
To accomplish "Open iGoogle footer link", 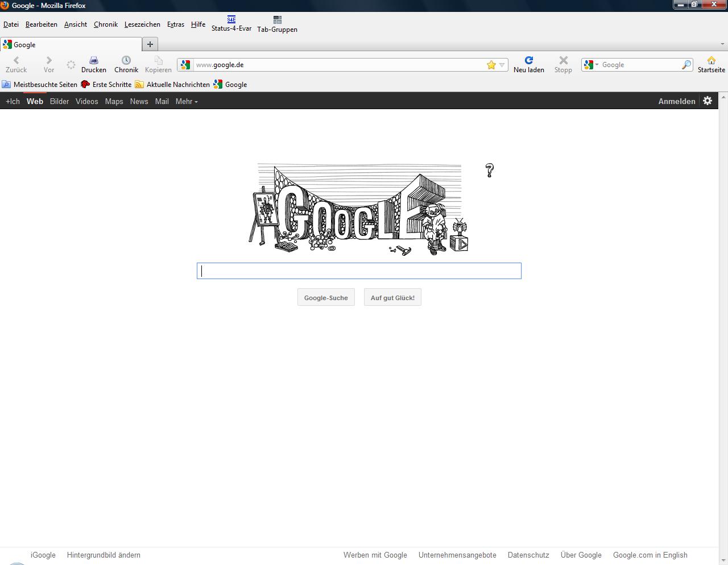I will (x=43, y=555).
